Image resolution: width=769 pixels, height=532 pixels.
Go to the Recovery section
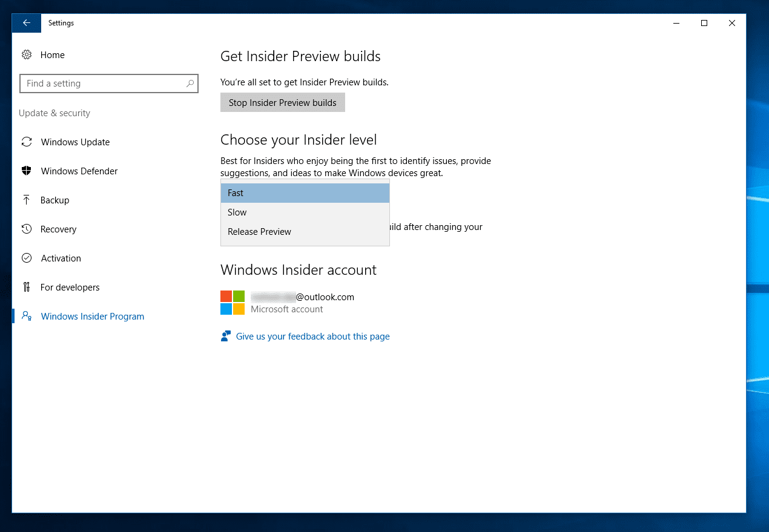pos(59,229)
